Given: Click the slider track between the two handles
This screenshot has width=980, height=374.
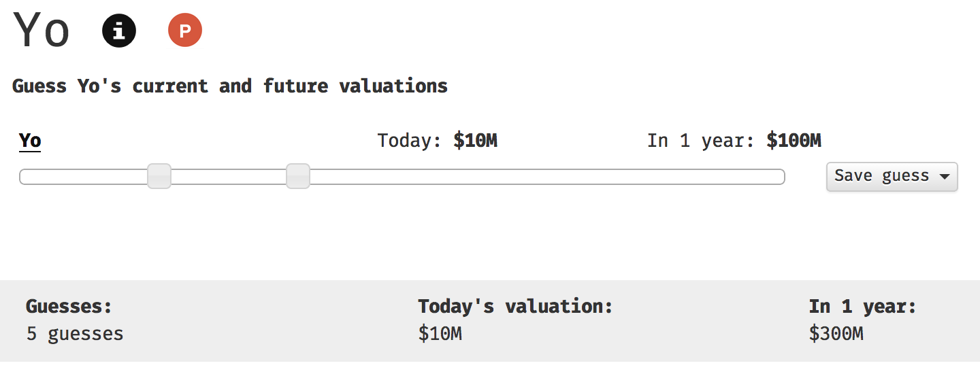Looking at the screenshot, I should click(229, 177).
